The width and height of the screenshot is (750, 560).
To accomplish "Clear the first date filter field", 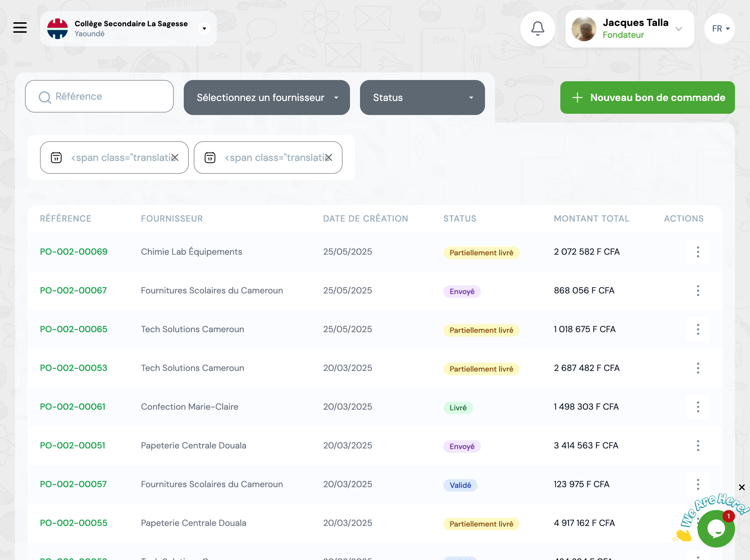I will coord(175,157).
